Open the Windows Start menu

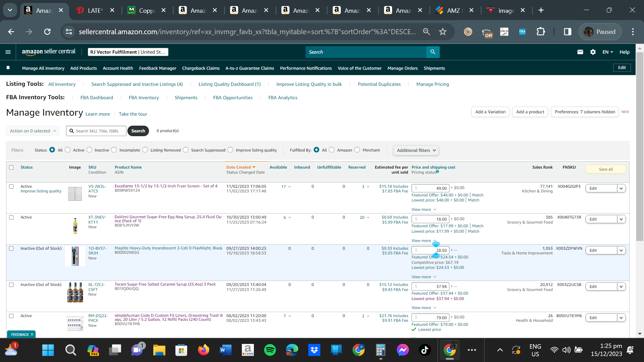click(x=48, y=350)
